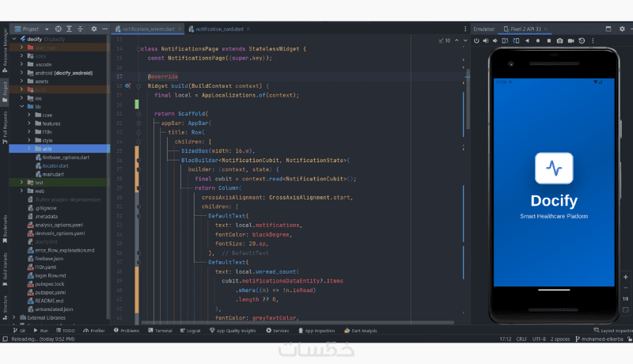Go to next highlighted problem arrow

tap(465, 41)
